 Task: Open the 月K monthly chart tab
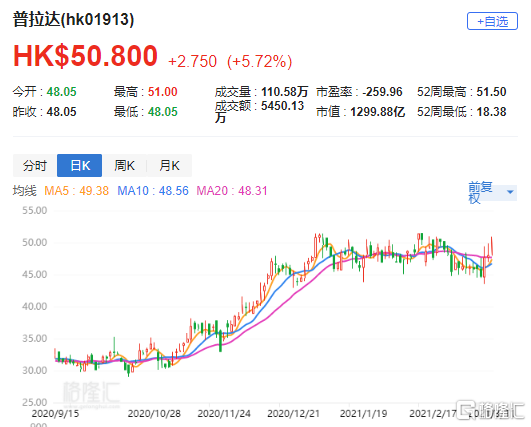click(x=169, y=166)
